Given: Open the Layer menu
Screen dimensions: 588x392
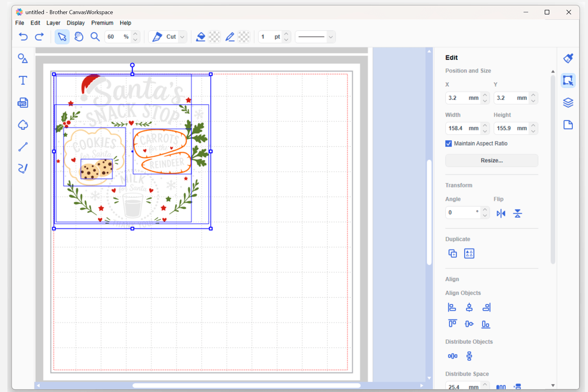Looking at the screenshot, I should point(53,23).
